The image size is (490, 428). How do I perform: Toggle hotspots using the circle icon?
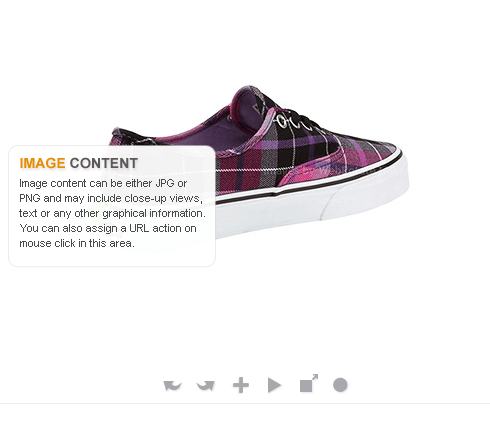coord(340,385)
